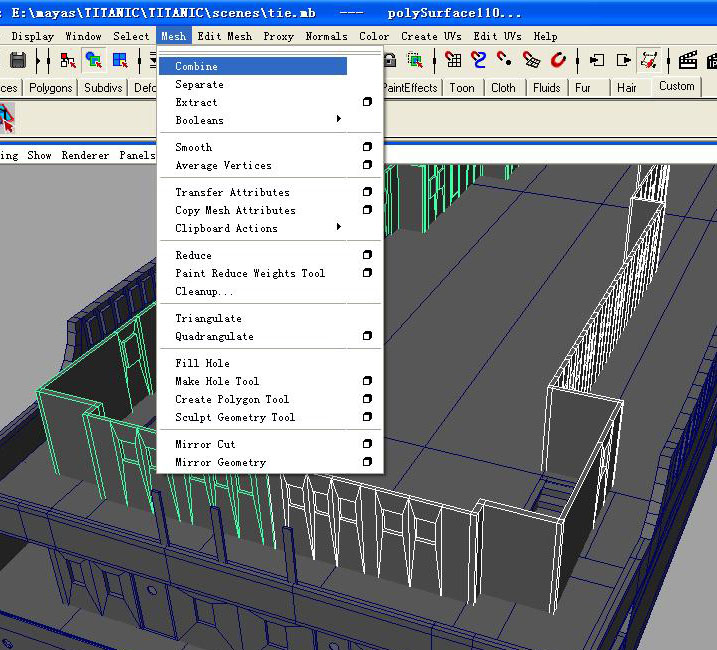Viewport: 717px width, 650px height.
Task: Click the Make live red magnet icon
Action: 558,60
